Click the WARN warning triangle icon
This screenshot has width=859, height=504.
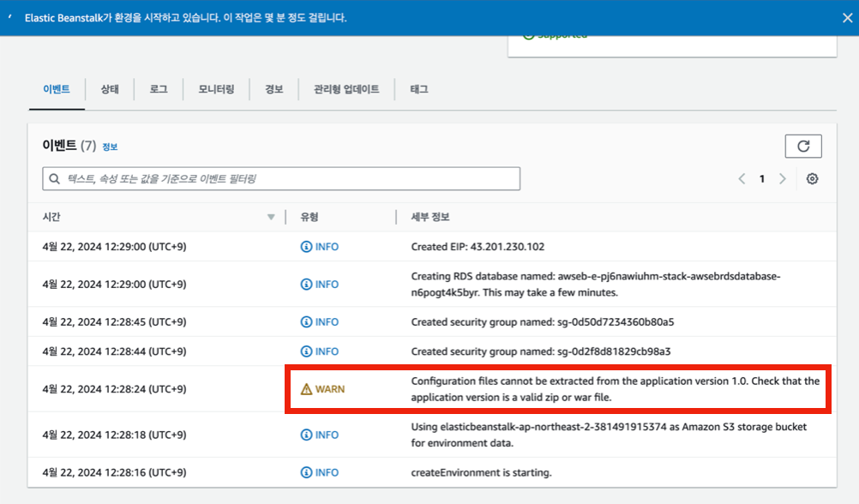click(x=306, y=389)
